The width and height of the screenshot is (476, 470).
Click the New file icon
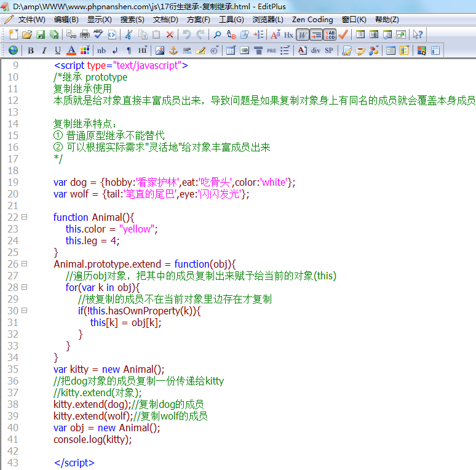[x=13, y=34]
